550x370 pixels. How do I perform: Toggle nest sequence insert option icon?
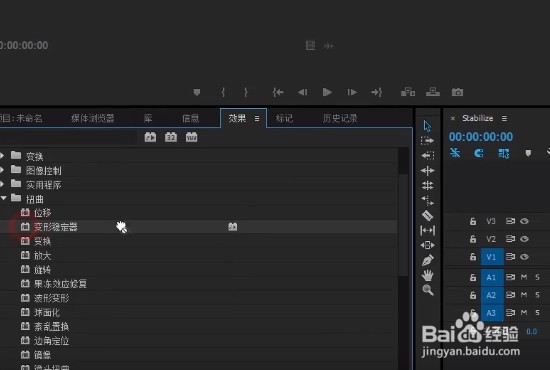pyautogui.click(x=455, y=153)
